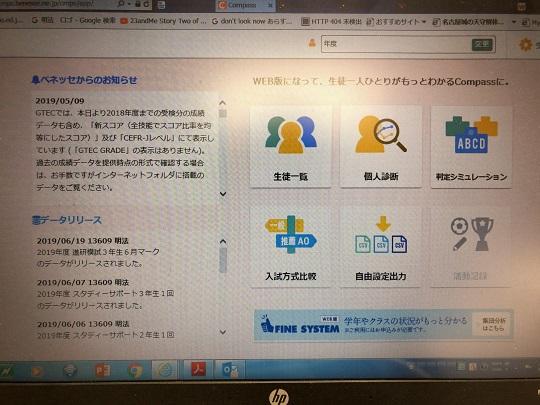Click the orange user icon beside 年度 field

(312, 43)
